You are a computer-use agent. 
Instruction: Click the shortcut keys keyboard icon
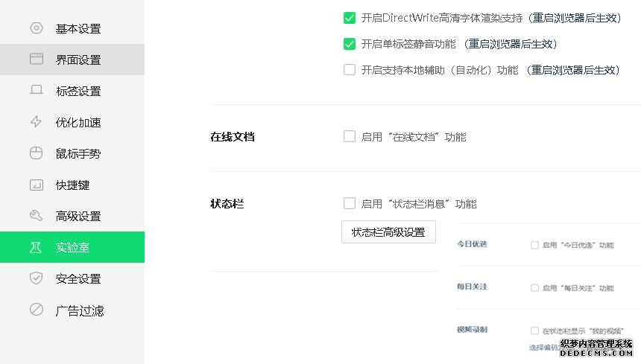[x=37, y=185]
